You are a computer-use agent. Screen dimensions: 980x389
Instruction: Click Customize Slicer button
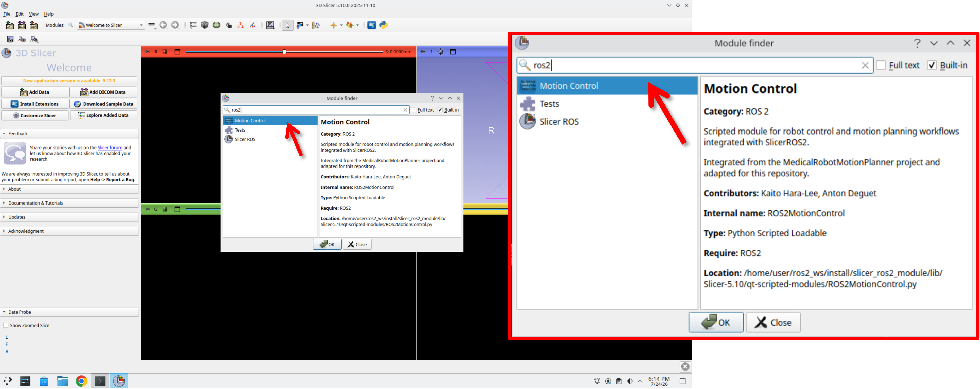click(x=35, y=116)
